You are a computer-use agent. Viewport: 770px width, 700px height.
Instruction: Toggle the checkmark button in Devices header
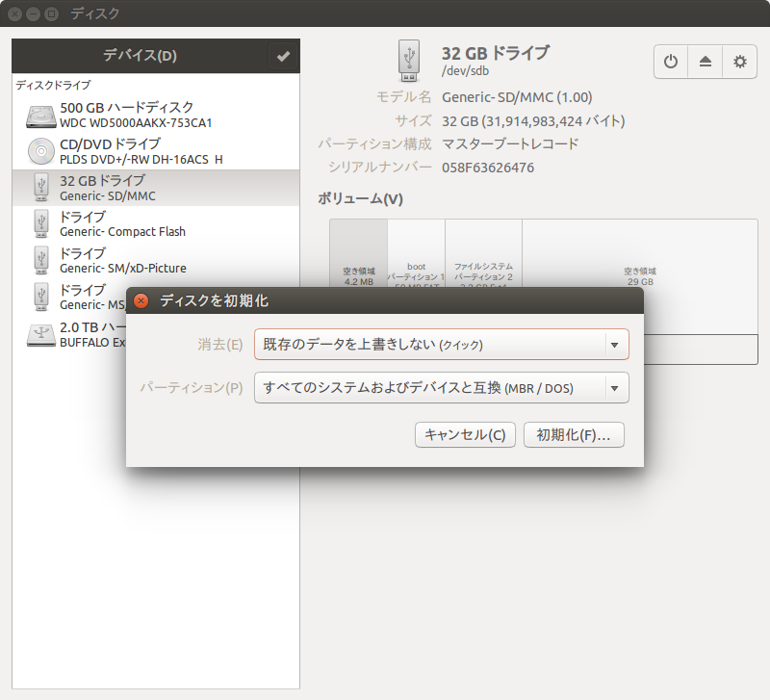click(283, 56)
